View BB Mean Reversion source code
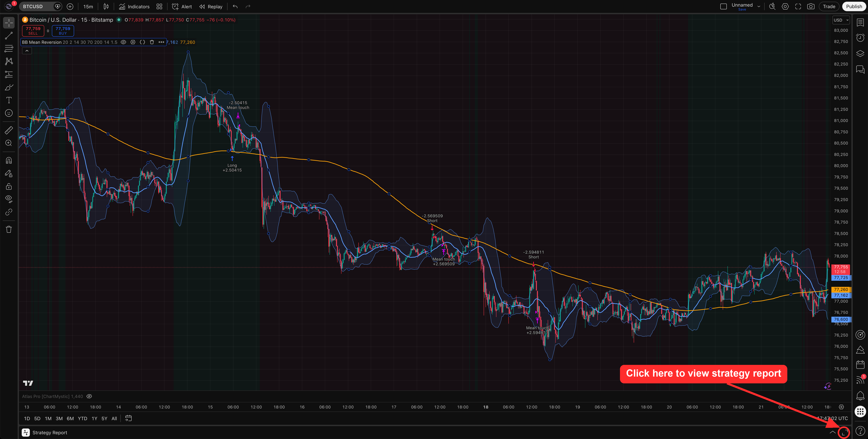The height and width of the screenshot is (439, 868). [x=143, y=42]
